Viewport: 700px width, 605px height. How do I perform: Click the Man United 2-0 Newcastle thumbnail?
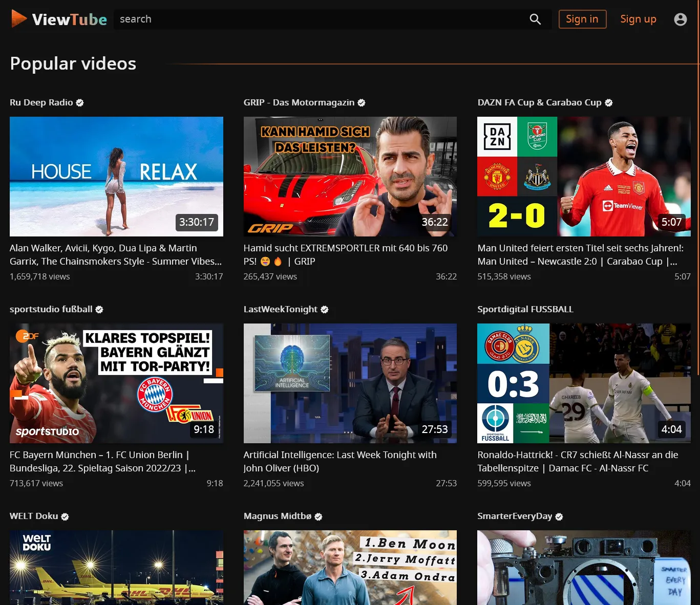click(x=583, y=177)
